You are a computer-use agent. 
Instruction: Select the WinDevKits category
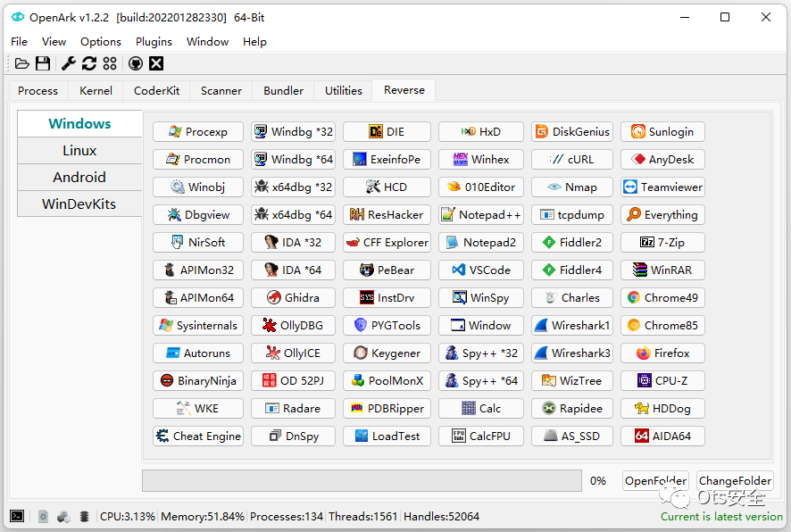pyautogui.click(x=79, y=204)
